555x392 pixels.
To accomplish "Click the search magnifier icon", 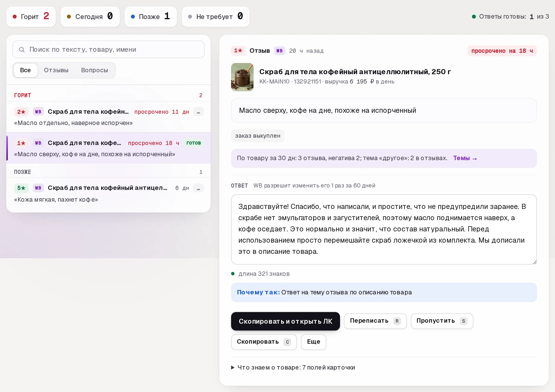I will click(22, 50).
